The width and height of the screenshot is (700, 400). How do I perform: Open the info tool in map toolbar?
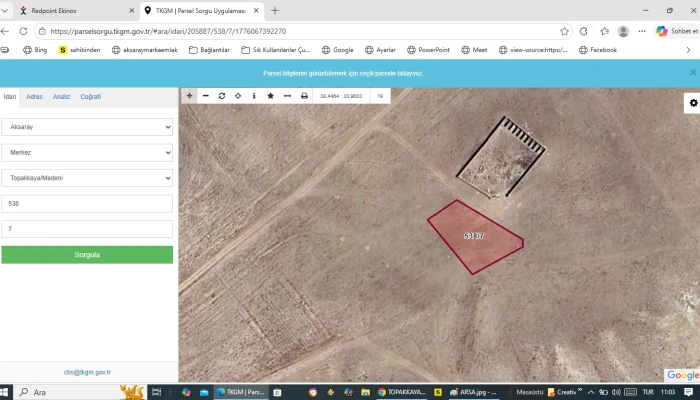tap(254, 96)
